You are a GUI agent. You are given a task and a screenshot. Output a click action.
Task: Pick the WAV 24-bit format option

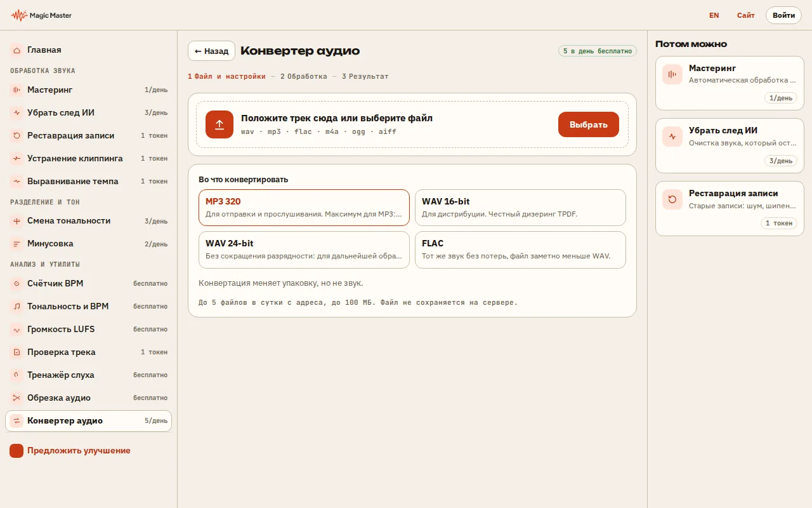(x=304, y=250)
